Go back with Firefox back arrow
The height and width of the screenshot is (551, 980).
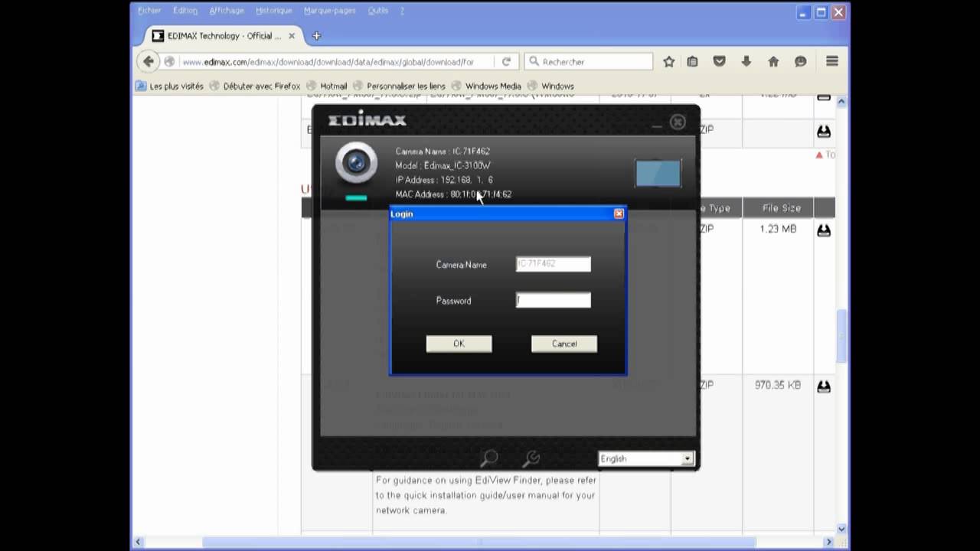pyautogui.click(x=149, y=61)
